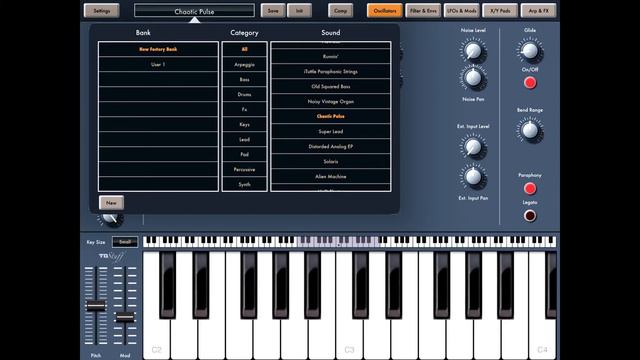Screen dimensions: 640x360
Task: Load the Runnin' sound
Action: point(331,56)
